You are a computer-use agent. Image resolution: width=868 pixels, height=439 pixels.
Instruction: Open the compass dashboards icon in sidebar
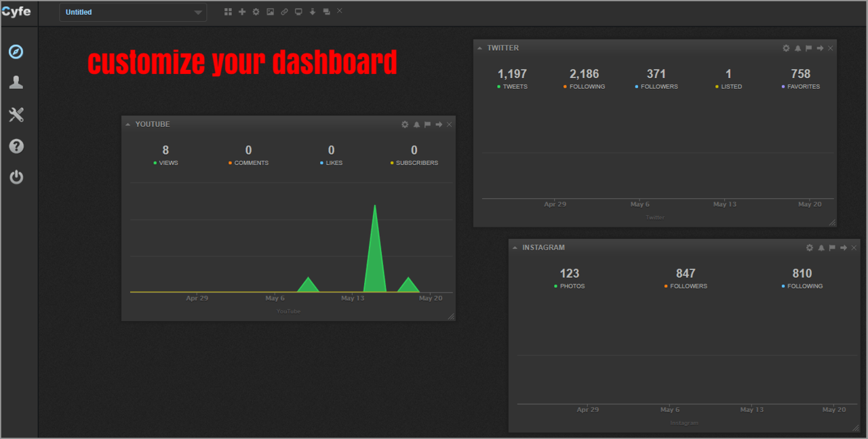tap(16, 52)
